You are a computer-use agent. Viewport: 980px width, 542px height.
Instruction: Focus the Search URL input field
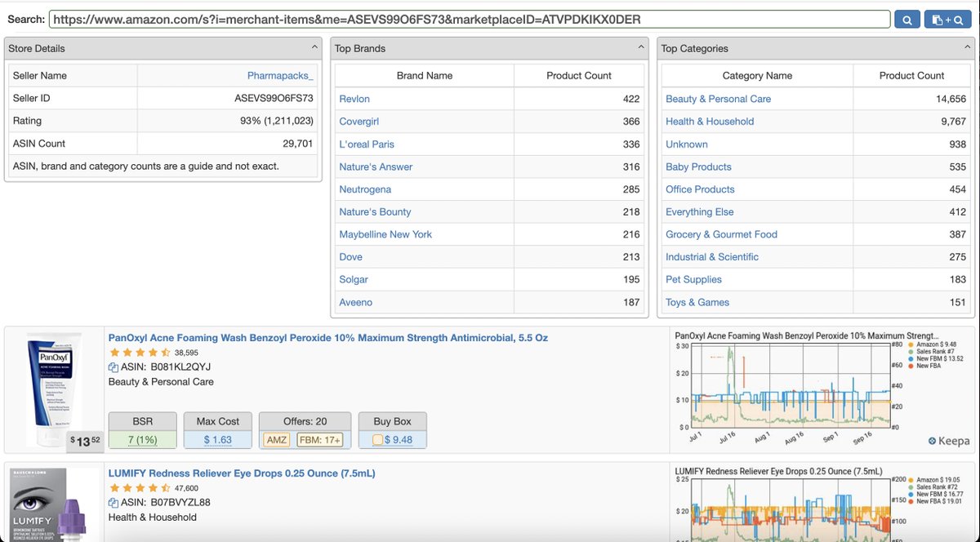[470, 20]
